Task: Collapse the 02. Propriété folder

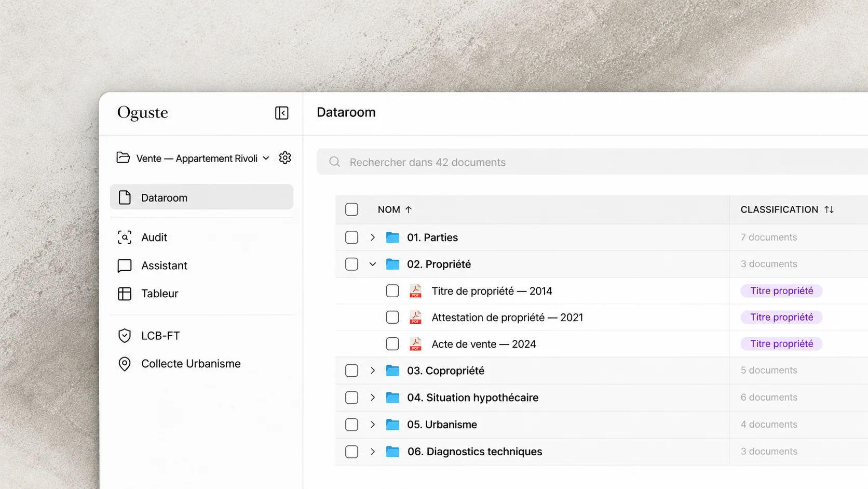Action: tap(372, 264)
